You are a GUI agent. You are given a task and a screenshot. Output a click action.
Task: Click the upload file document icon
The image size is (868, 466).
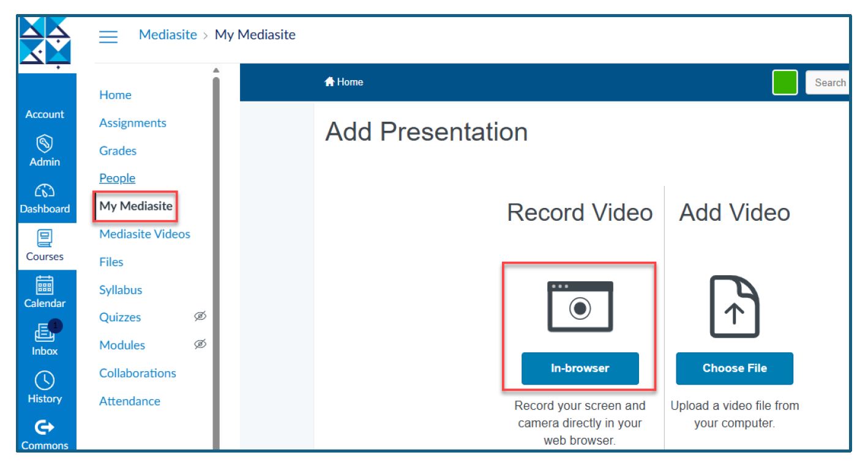point(734,306)
